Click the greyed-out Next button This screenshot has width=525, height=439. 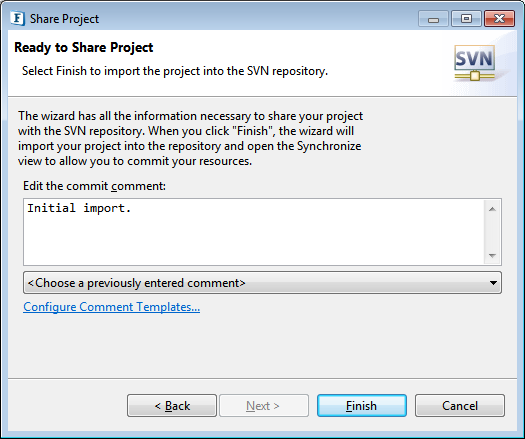[264, 406]
